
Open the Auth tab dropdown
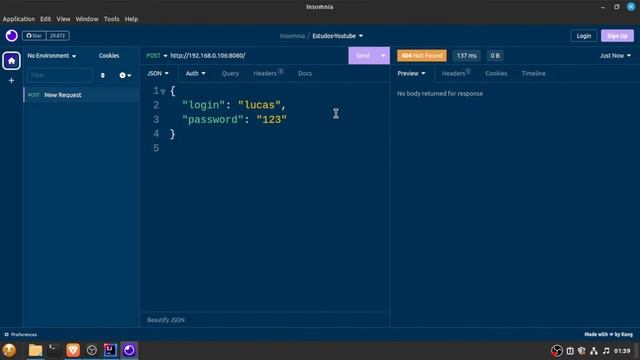[x=196, y=73]
